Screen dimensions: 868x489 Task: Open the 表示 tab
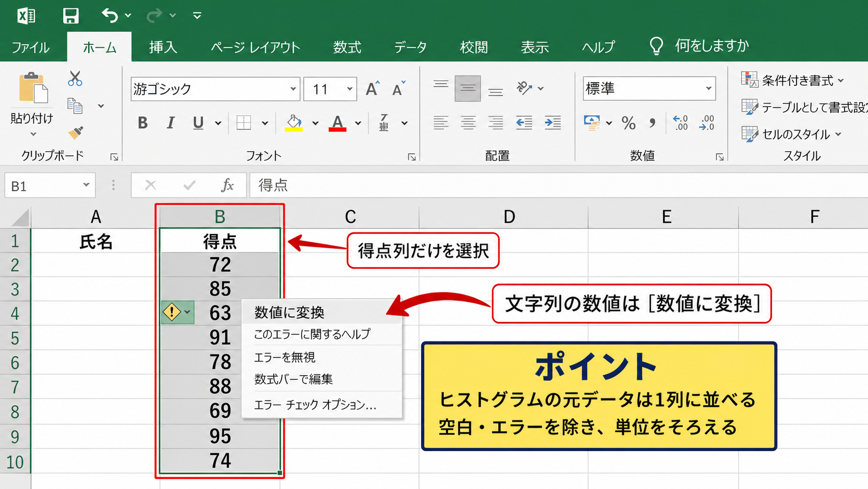(x=535, y=47)
